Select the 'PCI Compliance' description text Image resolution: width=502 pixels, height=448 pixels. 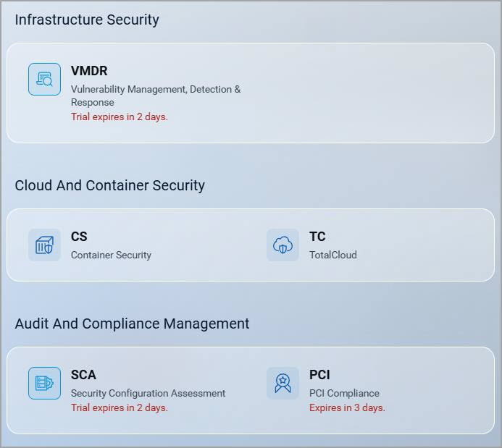click(344, 393)
